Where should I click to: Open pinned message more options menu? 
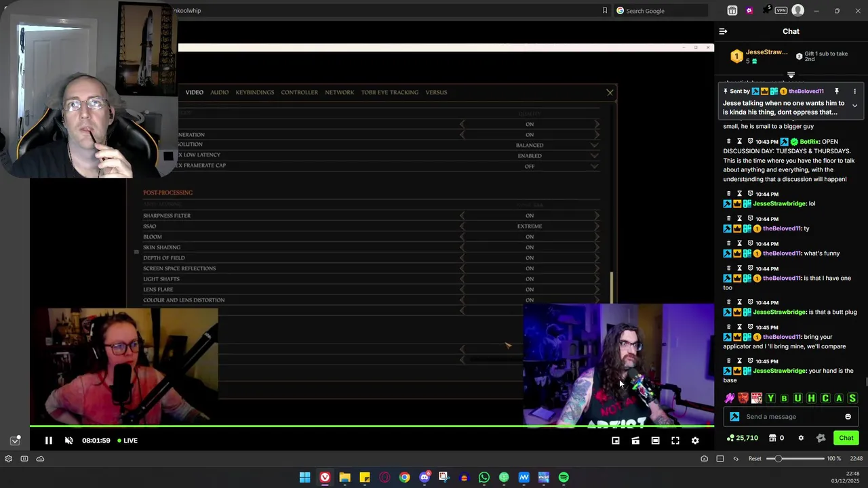(x=854, y=91)
